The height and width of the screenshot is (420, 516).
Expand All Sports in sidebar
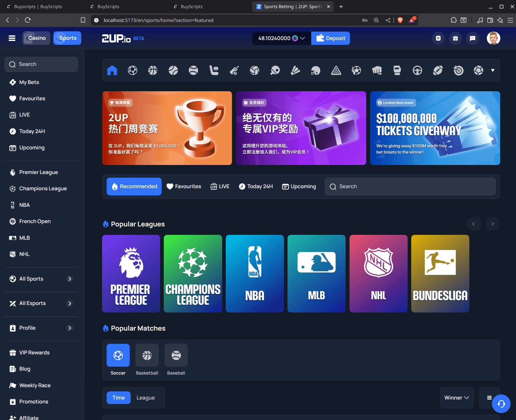click(41, 279)
